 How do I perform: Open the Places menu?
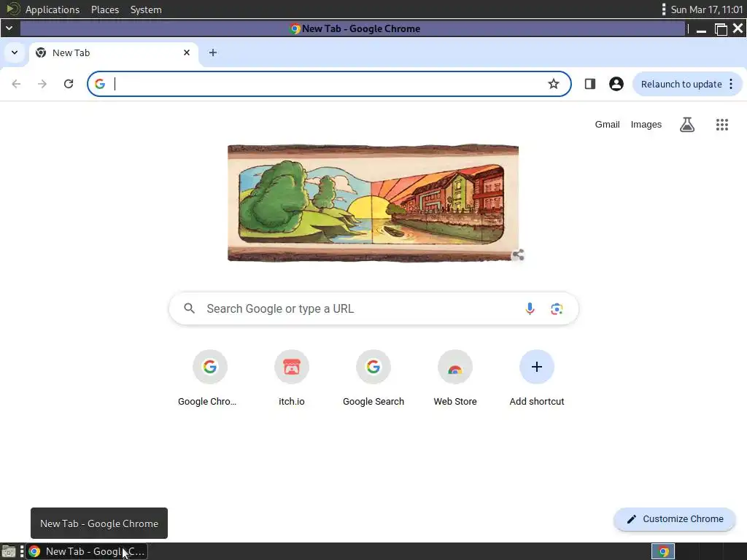[x=105, y=9]
